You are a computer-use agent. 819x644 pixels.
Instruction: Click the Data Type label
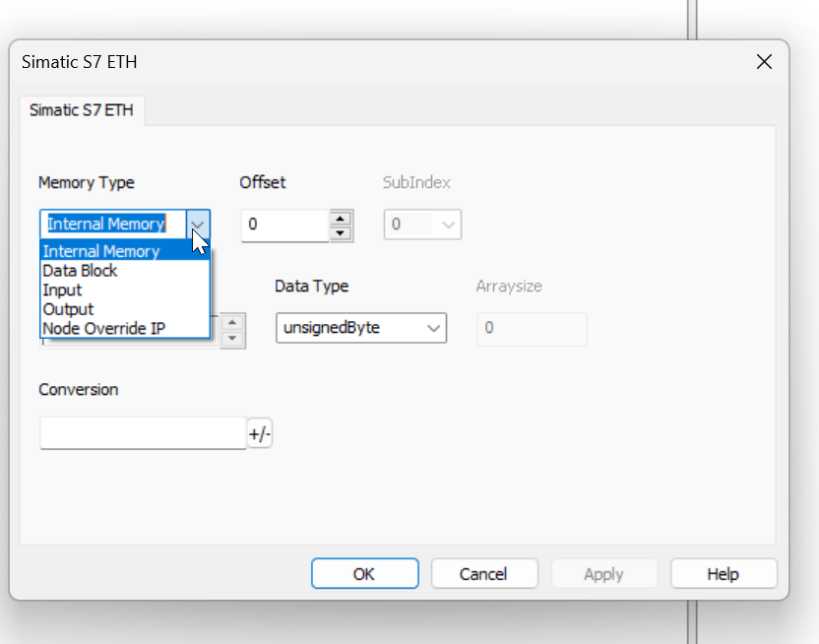(x=312, y=287)
